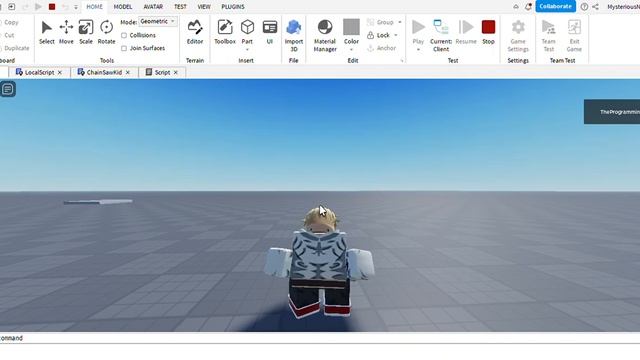Click the red stop icon in quick access bar
This screenshot has width=640, height=360.
tap(52, 7)
